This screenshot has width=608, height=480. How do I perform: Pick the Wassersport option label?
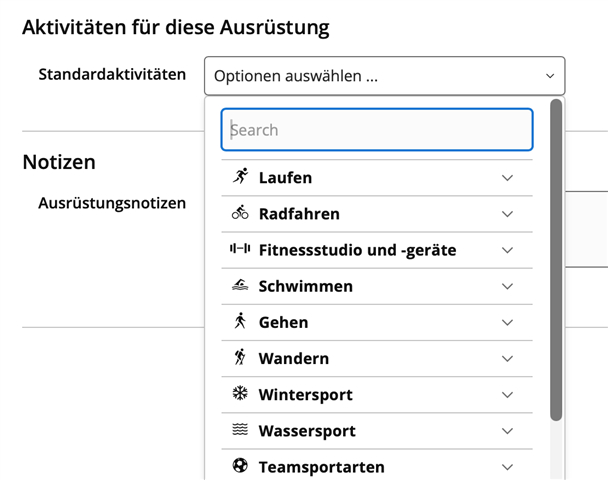pos(306,431)
